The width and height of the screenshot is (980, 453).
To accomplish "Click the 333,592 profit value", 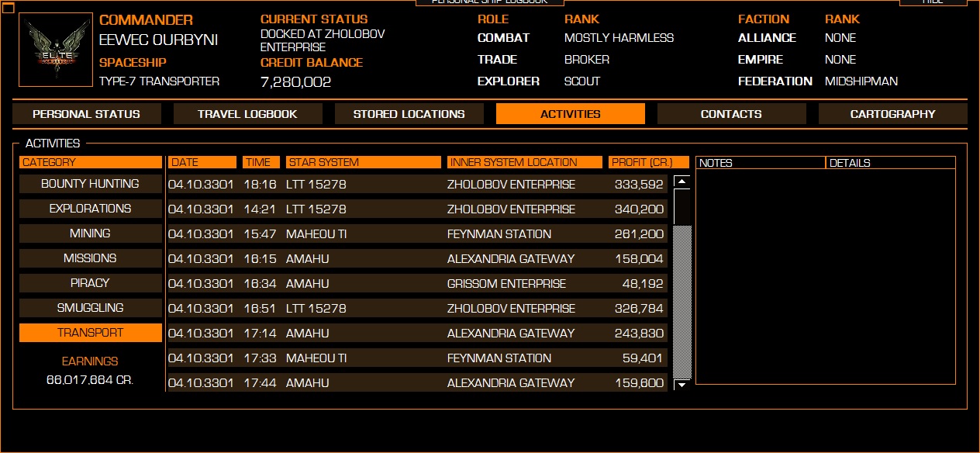I will tap(640, 185).
